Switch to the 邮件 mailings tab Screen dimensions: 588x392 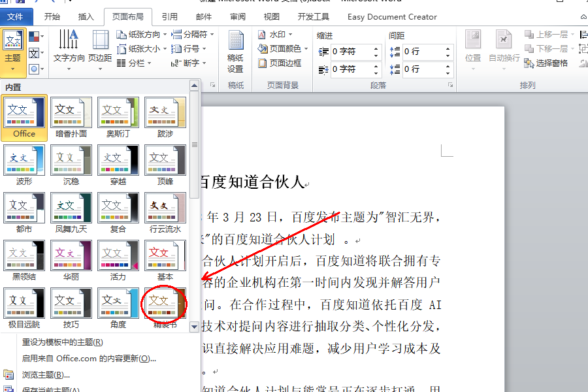204,17
